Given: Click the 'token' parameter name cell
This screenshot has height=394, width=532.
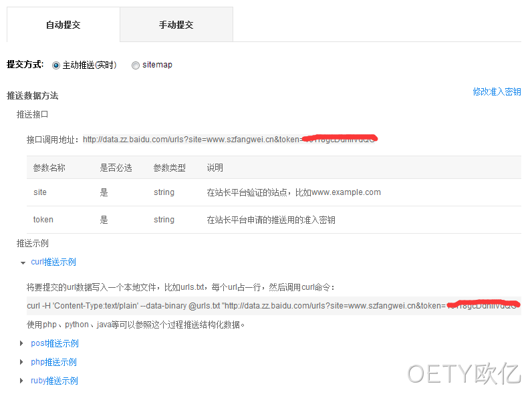Looking at the screenshot, I should 43,220.
